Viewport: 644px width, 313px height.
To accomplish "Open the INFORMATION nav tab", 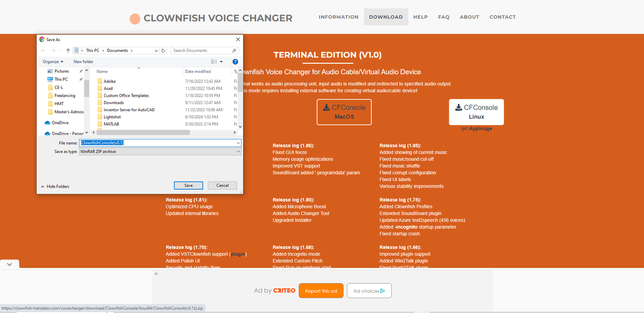I will (x=339, y=17).
